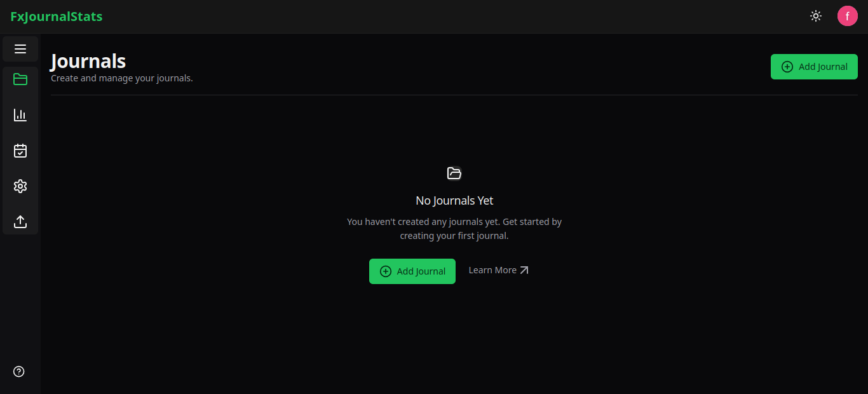
Task: Open help with the question mark icon
Action: pyautogui.click(x=19, y=372)
